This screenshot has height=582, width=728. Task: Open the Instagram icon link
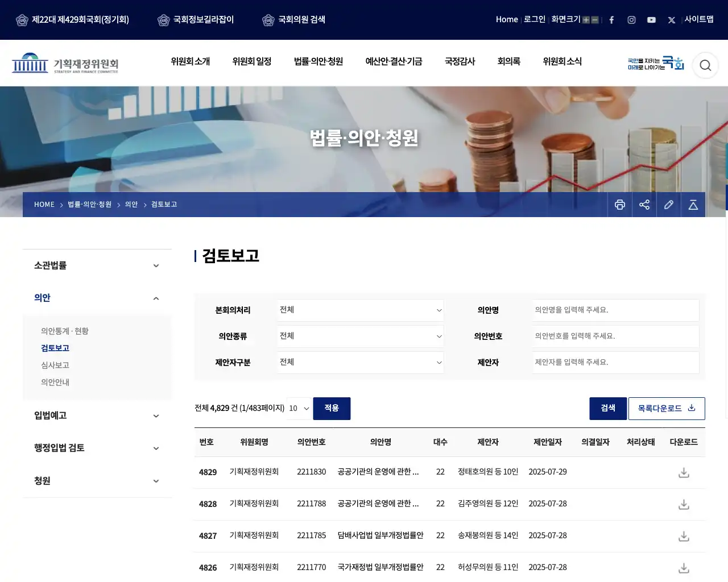pos(631,20)
